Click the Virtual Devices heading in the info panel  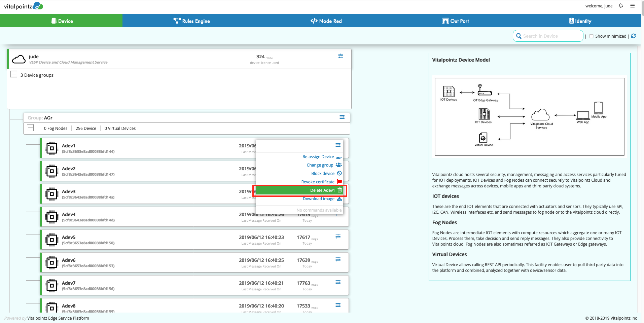tap(450, 254)
